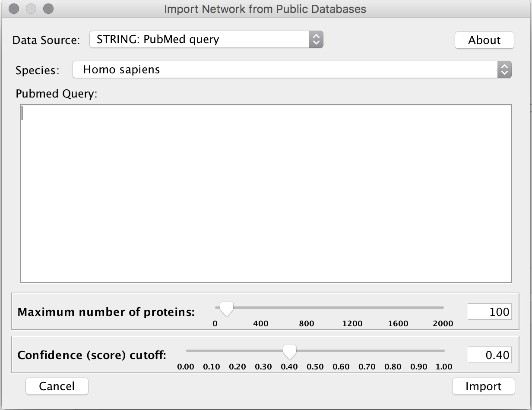Click the Pubmed Query label

click(x=57, y=94)
